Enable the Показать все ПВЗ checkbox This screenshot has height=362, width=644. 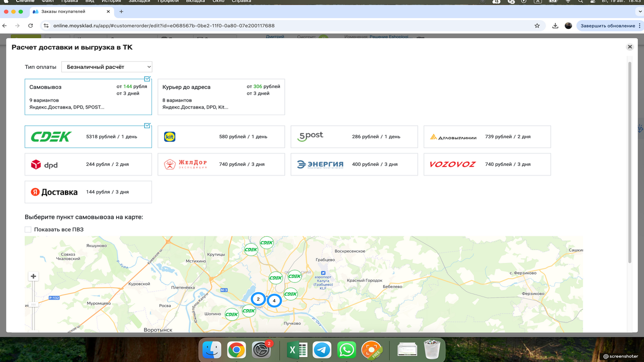click(x=28, y=230)
